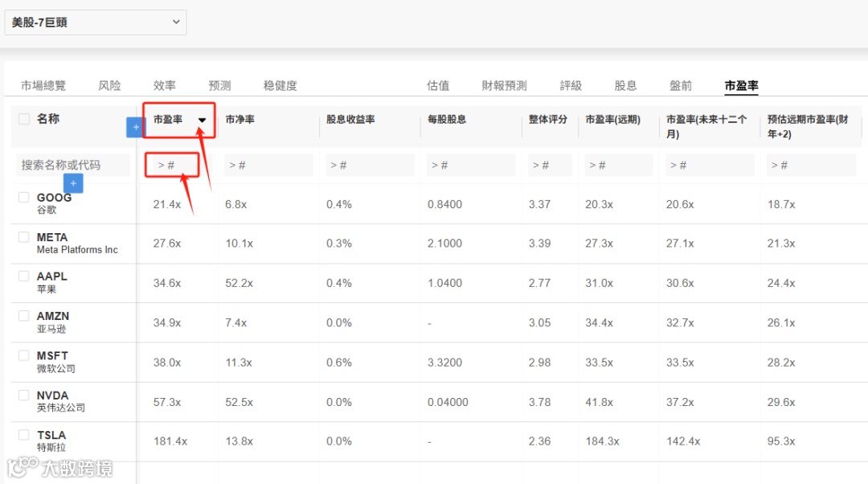Click TSLA's 95.3x estimated forward P/E

(x=781, y=441)
